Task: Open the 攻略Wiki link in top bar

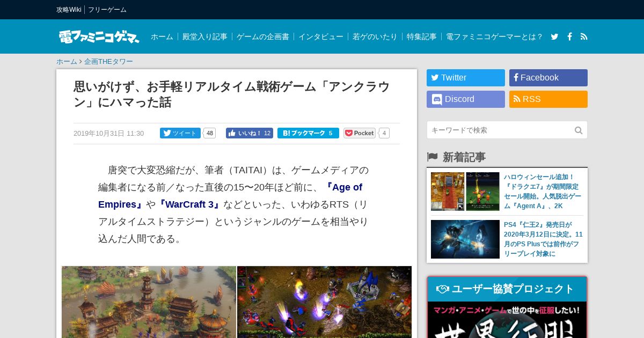Action: click(x=69, y=10)
